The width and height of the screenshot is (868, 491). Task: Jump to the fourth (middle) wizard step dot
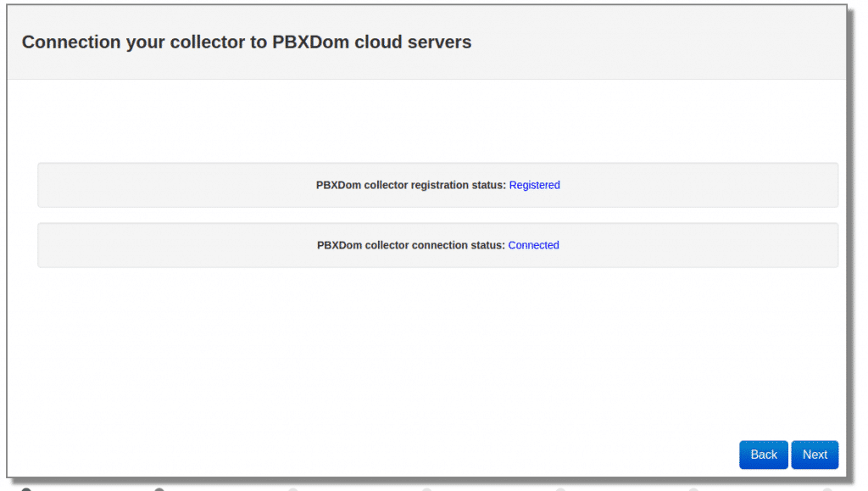(426, 489)
